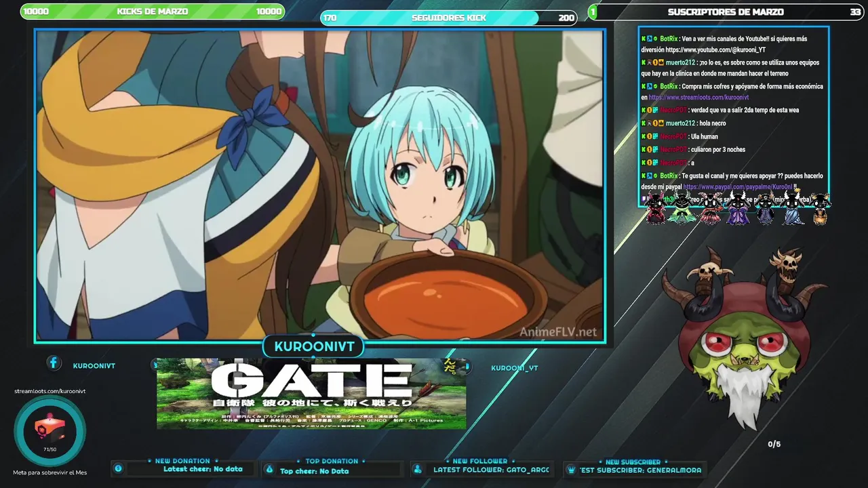Click the latest subscriber GENERALMORA text

(x=640, y=470)
